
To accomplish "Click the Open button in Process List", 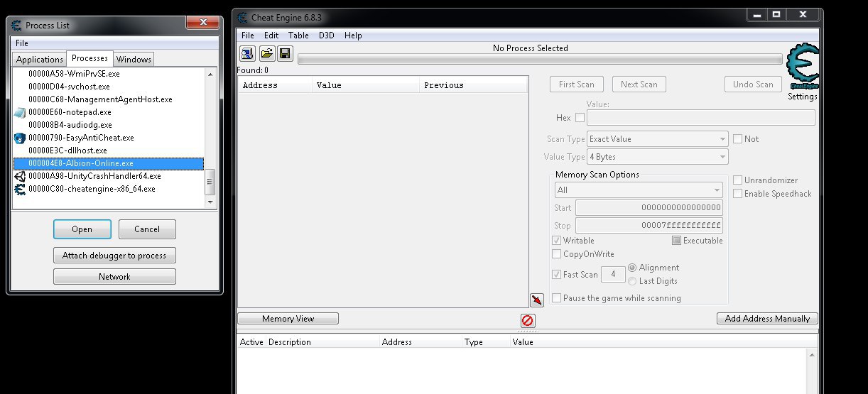I will point(82,229).
